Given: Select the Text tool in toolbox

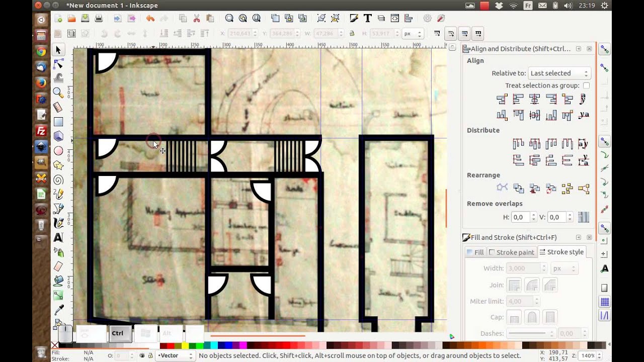Looking at the screenshot, I should 58,238.
